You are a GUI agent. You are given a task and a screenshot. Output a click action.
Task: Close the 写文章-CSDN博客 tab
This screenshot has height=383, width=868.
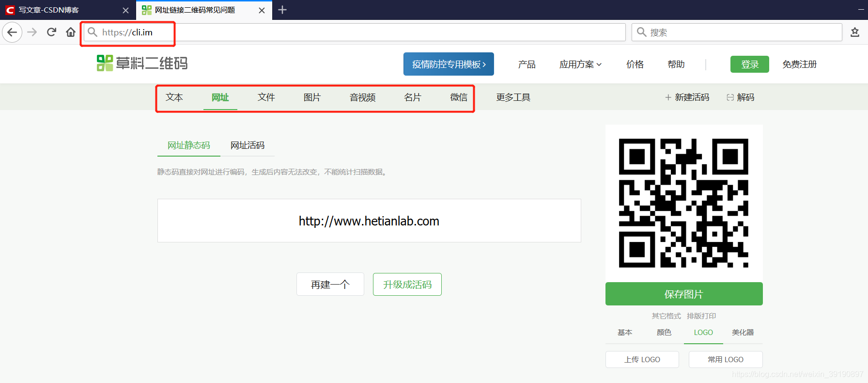click(125, 10)
